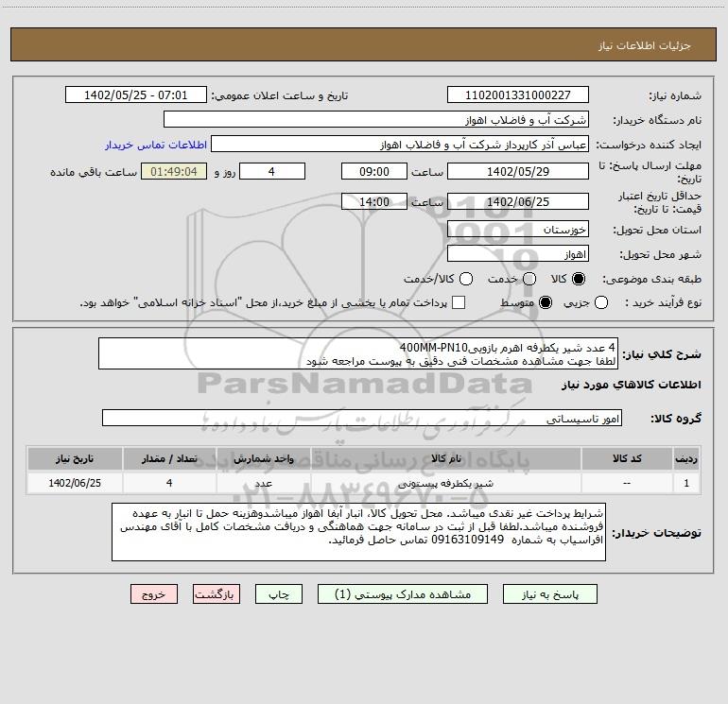Choose متوسط purchase process option
Viewport: 728px width, 704px height.
546,302
